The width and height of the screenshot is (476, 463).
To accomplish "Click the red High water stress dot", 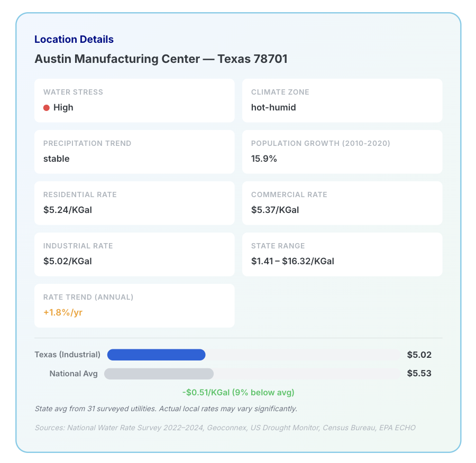I will tap(47, 108).
